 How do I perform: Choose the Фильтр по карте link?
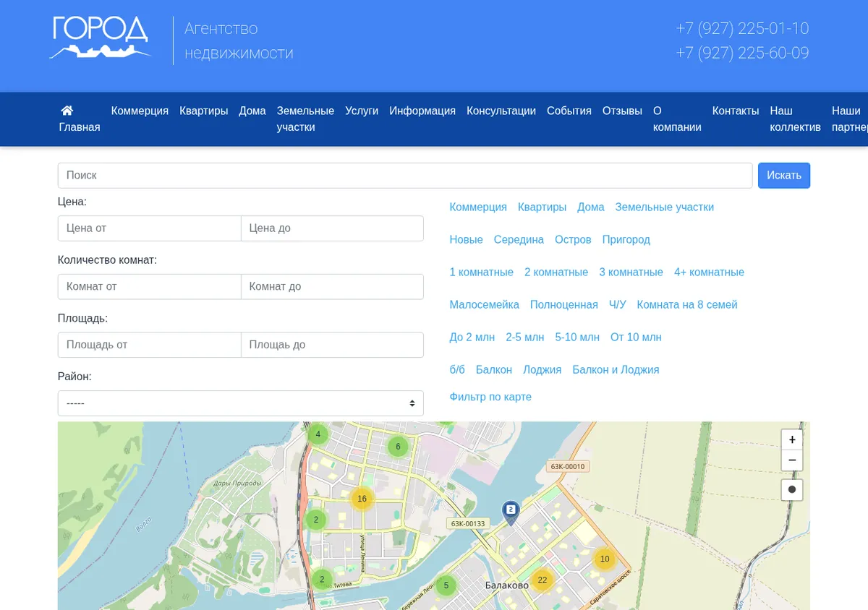490,397
